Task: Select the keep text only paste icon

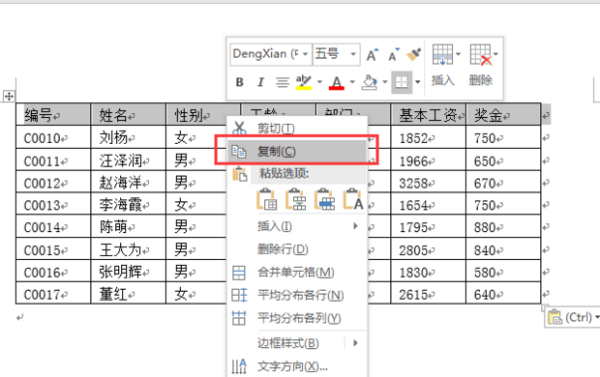Action: coord(353,199)
